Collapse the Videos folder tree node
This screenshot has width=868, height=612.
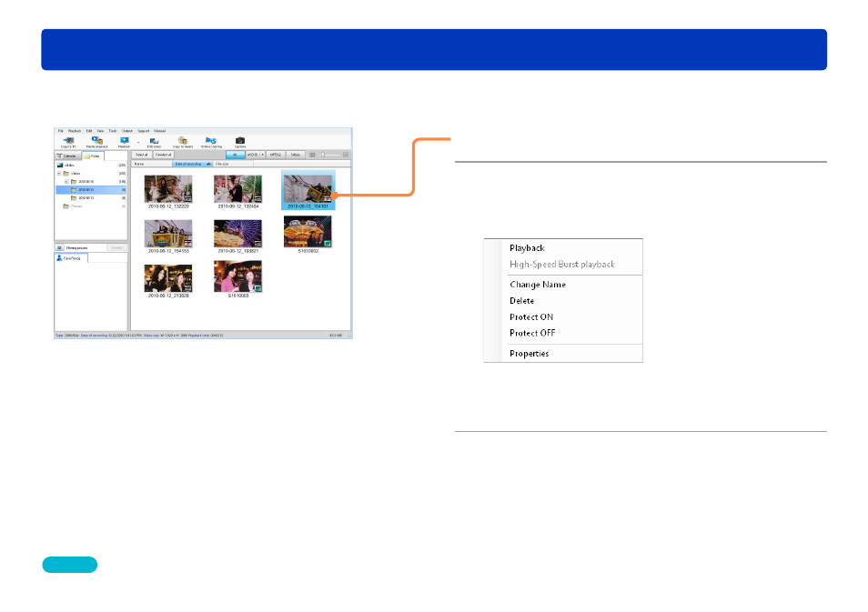coord(59,174)
